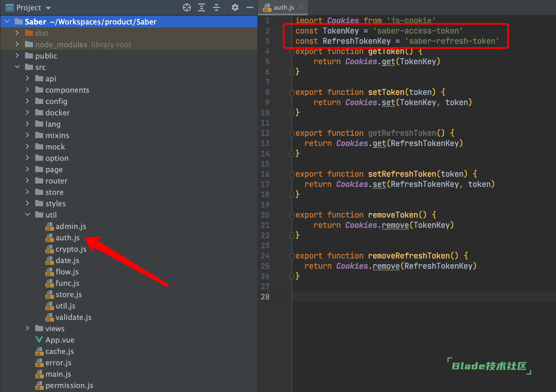This screenshot has width=556, height=392.
Task: Click the public folder icon
Action: coord(29,56)
